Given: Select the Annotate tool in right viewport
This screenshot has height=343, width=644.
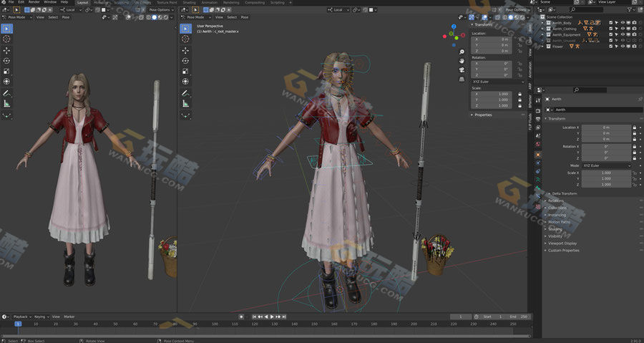Looking at the screenshot, I should pyautogui.click(x=185, y=93).
